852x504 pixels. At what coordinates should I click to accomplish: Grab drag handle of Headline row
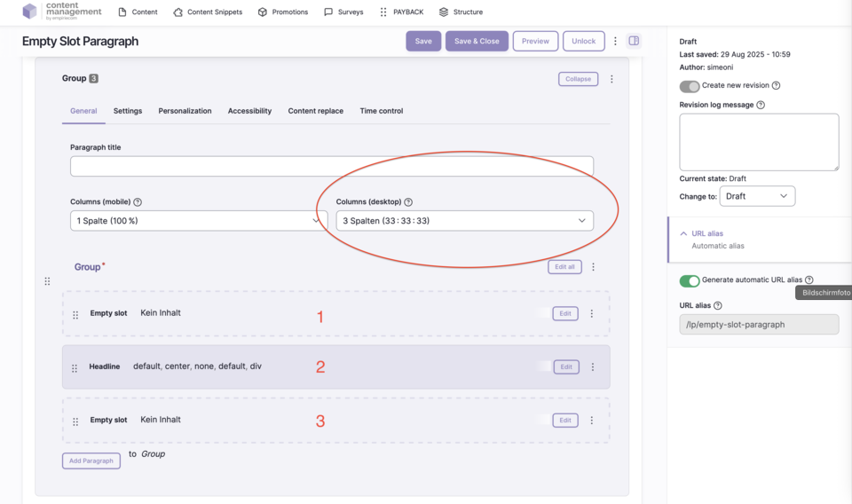75,367
